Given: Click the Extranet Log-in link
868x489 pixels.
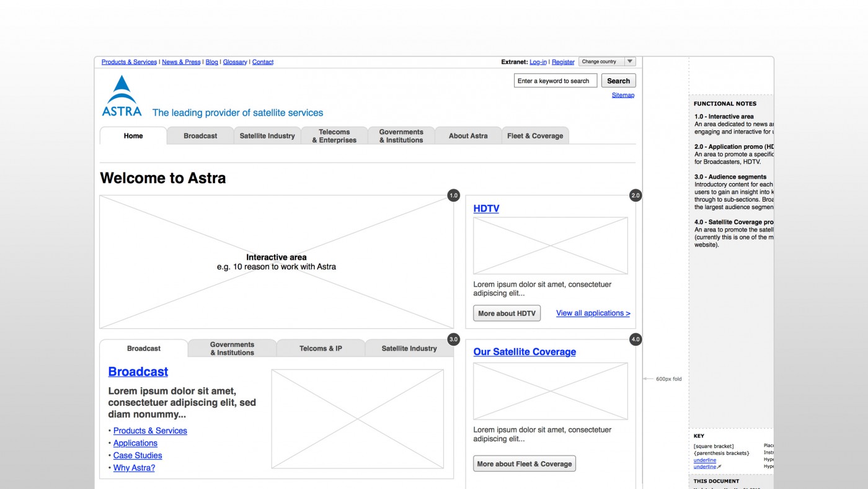Looking at the screenshot, I should click(538, 62).
